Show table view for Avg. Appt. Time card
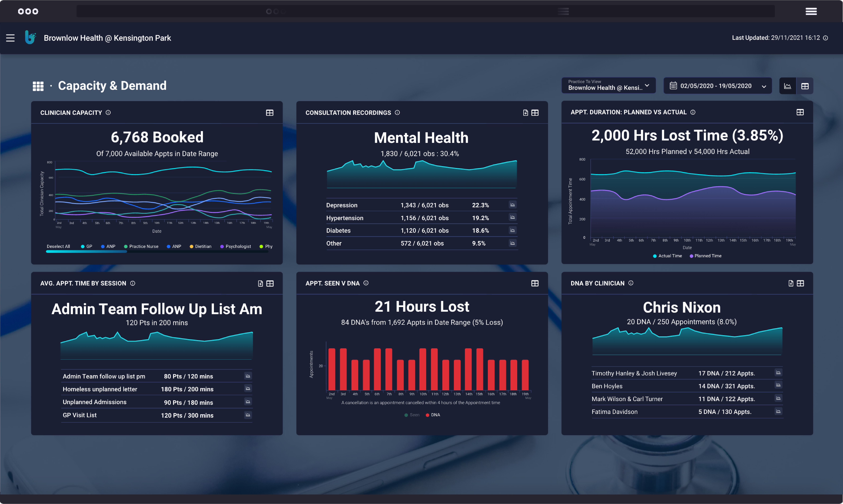 270,283
